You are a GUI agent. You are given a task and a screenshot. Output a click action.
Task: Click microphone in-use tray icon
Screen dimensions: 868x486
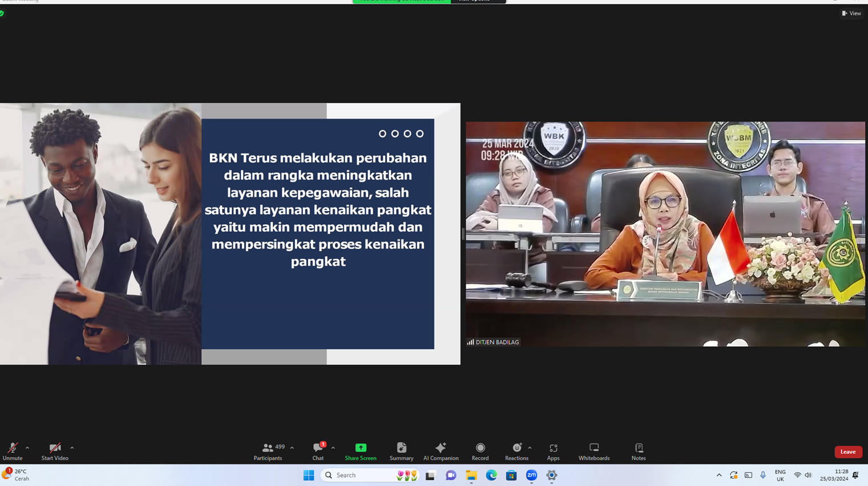763,475
